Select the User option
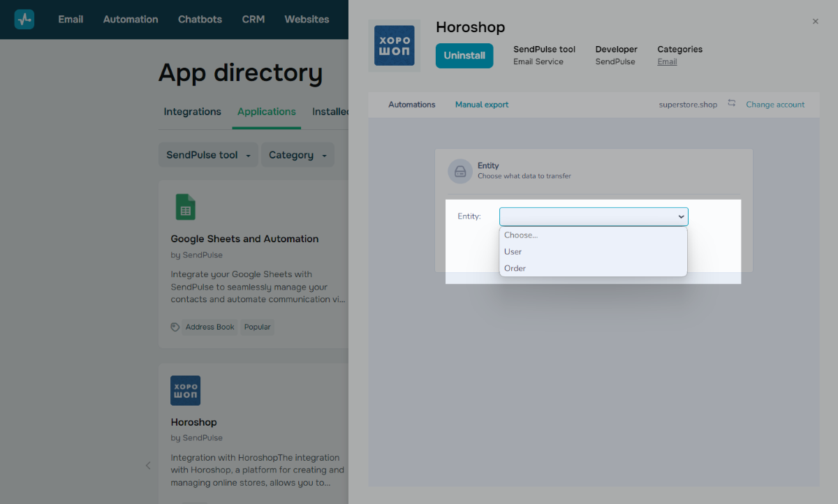This screenshot has width=838, height=504. 593,251
